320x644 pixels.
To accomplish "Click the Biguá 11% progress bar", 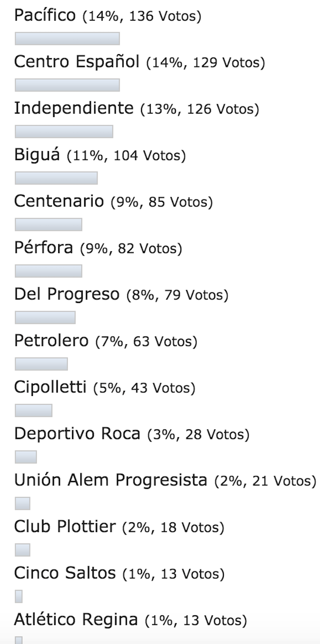I will (56, 178).
